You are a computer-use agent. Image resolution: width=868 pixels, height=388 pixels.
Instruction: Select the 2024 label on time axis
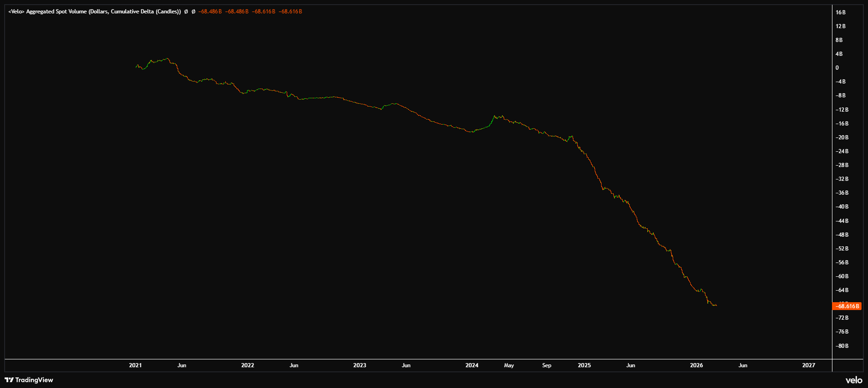click(472, 365)
